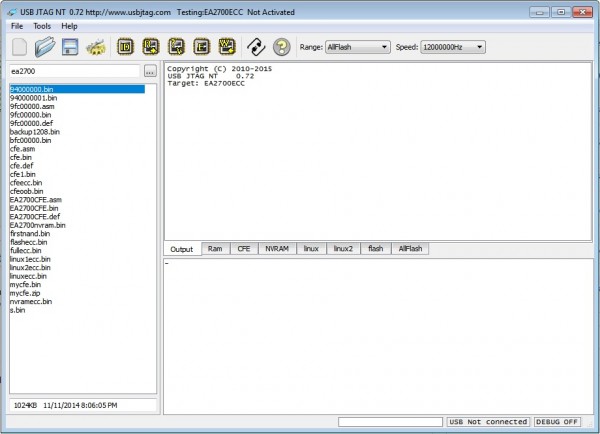Select file linuxecc.bin
This screenshot has height=434, width=600.
click(28, 276)
